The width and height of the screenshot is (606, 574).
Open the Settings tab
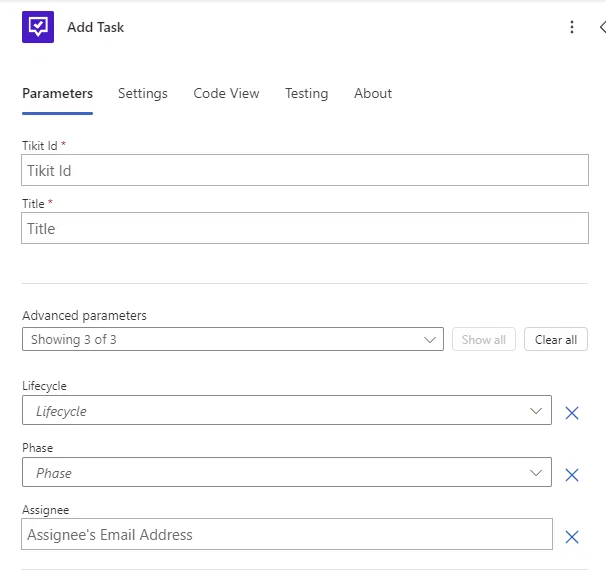click(x=143, y=94)
